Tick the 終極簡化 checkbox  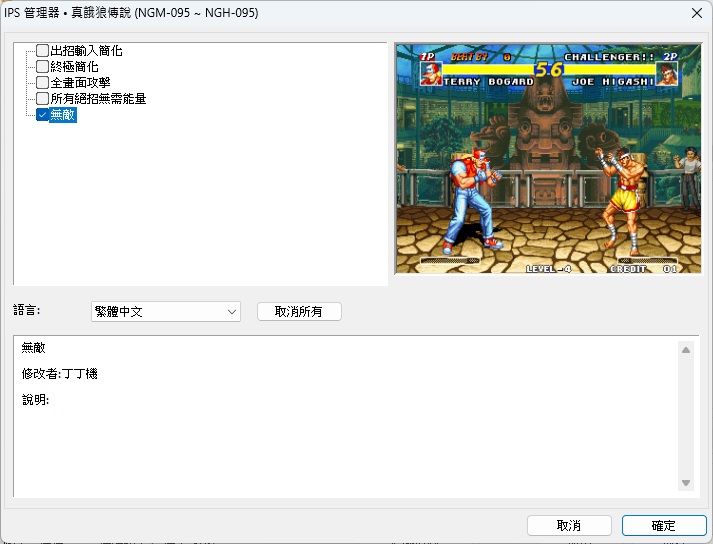[x=42, y=66]
